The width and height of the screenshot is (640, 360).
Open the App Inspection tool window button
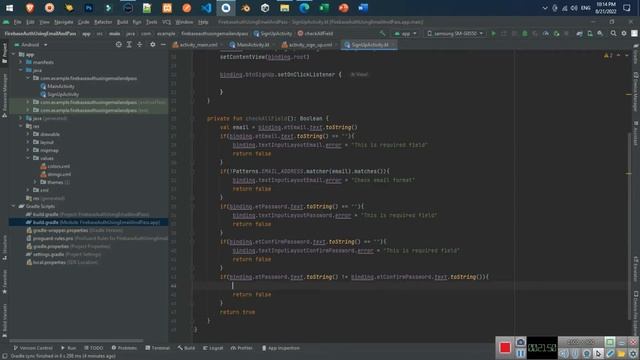tap(281, 348)
